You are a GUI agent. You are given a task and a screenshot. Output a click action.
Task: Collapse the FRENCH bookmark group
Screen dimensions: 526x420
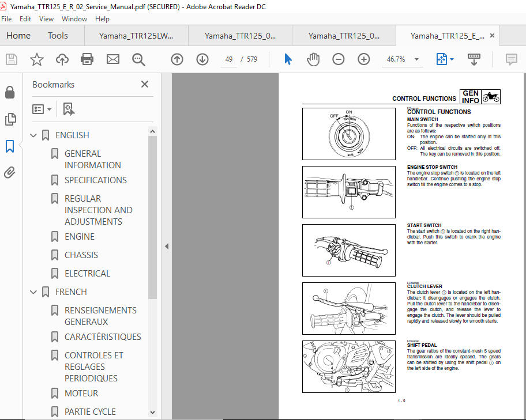click(33, 292)
